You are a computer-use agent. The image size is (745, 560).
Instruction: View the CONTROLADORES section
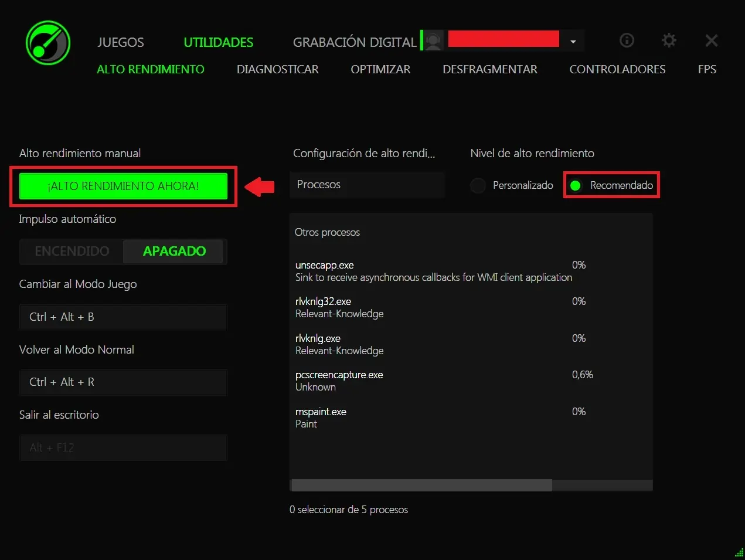617,69
